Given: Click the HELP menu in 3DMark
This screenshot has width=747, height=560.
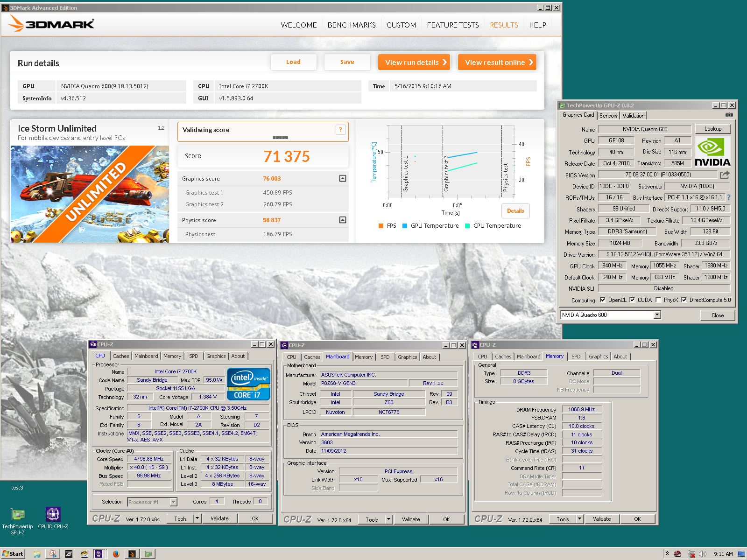Looking at the screenshot, I should 537,25.
